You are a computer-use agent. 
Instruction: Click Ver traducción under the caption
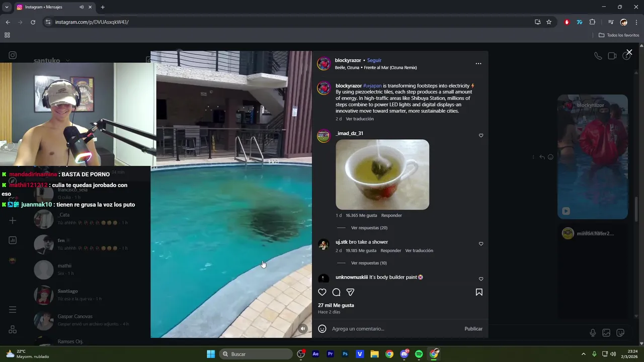coord(360,119)
